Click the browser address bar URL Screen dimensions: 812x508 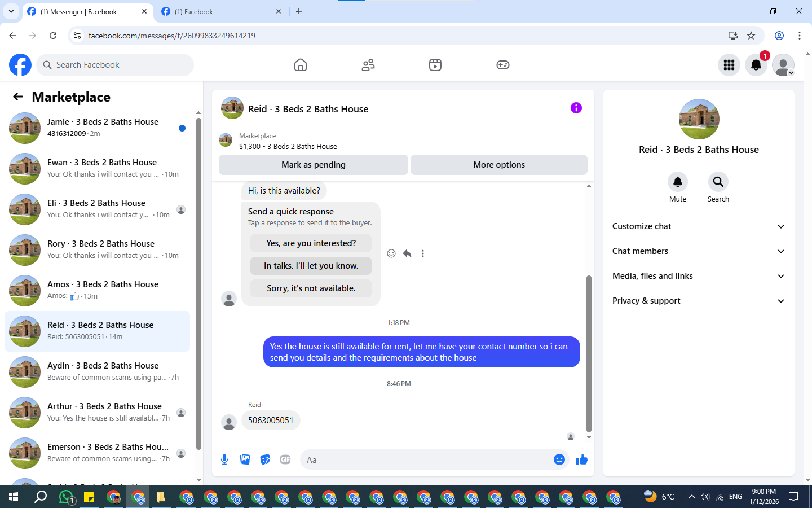172,36
